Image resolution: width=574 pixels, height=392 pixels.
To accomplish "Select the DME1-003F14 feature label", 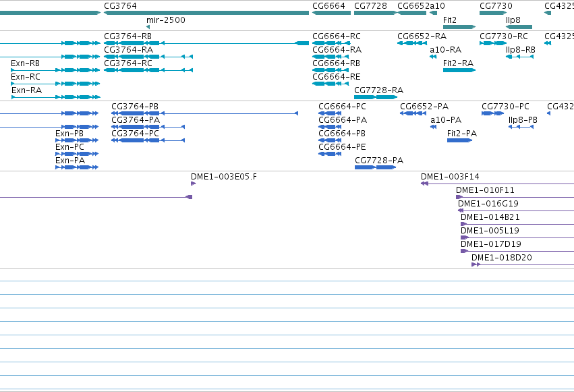I will pos(451,177).
